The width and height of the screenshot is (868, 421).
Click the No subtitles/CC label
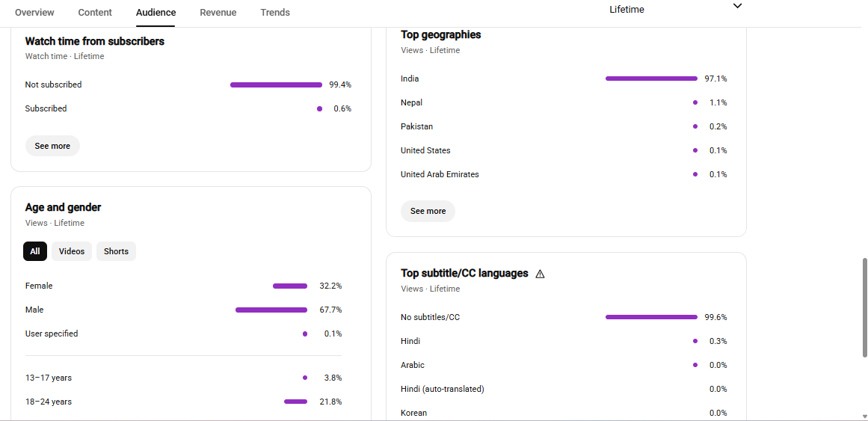tap(430, 317)
